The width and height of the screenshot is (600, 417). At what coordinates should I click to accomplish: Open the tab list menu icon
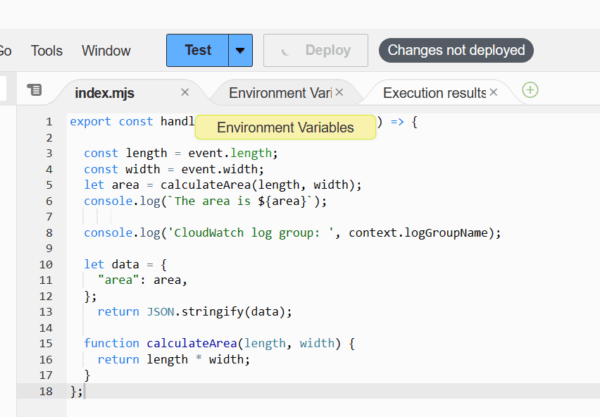pos(34,90)
